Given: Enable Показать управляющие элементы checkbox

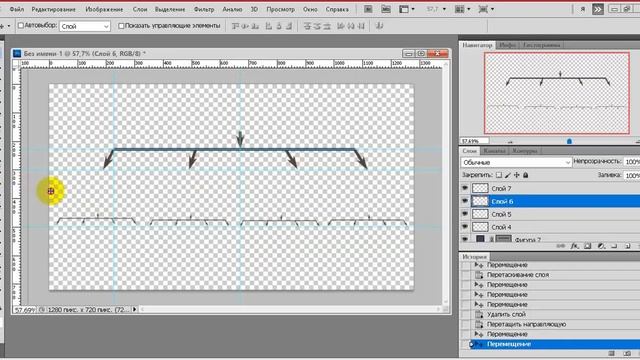Looking at the screenshot, I should (121, 26).
